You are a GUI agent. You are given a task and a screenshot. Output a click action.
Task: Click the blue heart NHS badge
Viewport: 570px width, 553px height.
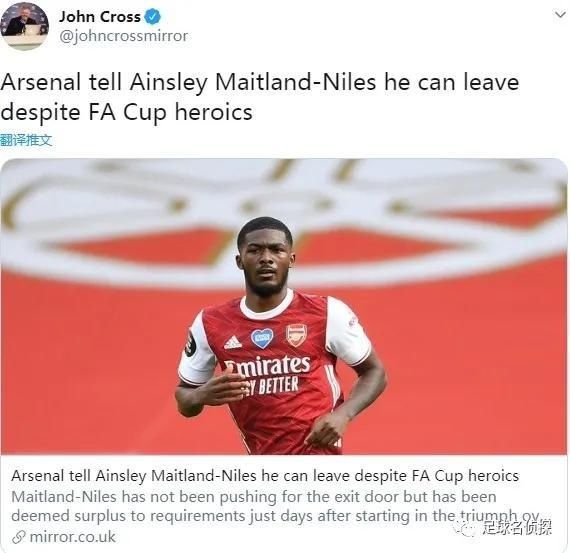pos(262,338)
